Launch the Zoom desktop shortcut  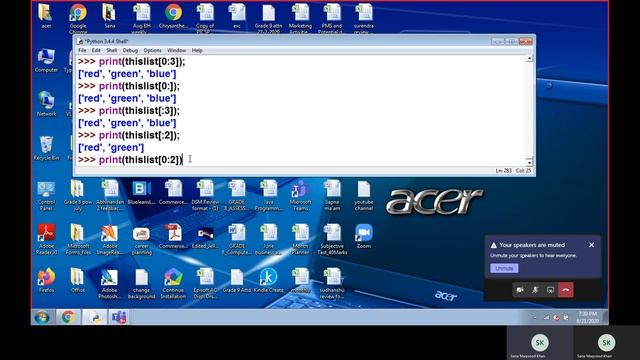tap(364, 236)
